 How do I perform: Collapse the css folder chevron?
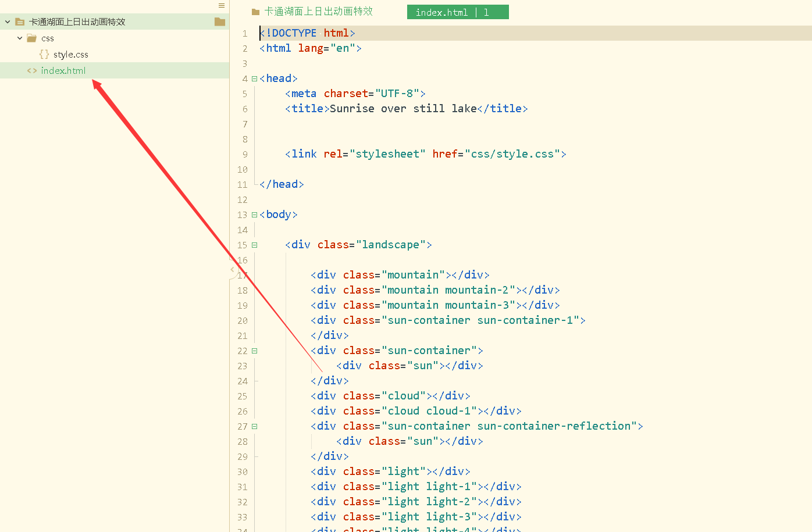20,38
